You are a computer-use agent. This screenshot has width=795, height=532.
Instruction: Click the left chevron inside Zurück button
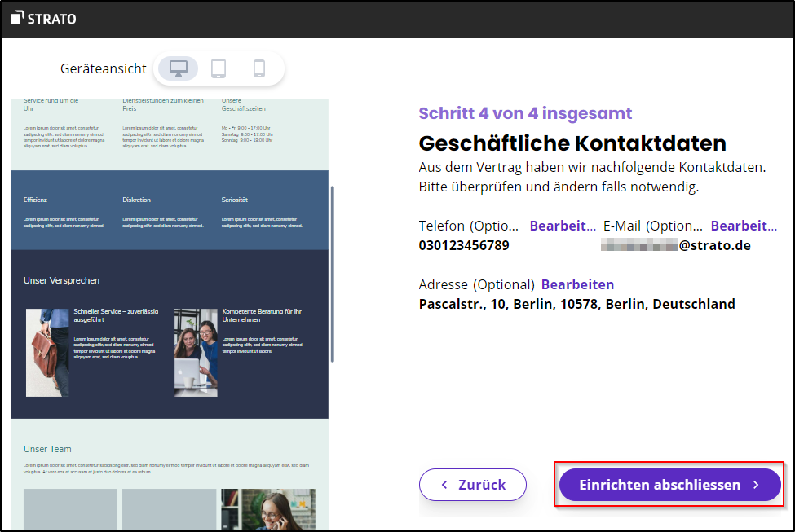tap(444, 485)
